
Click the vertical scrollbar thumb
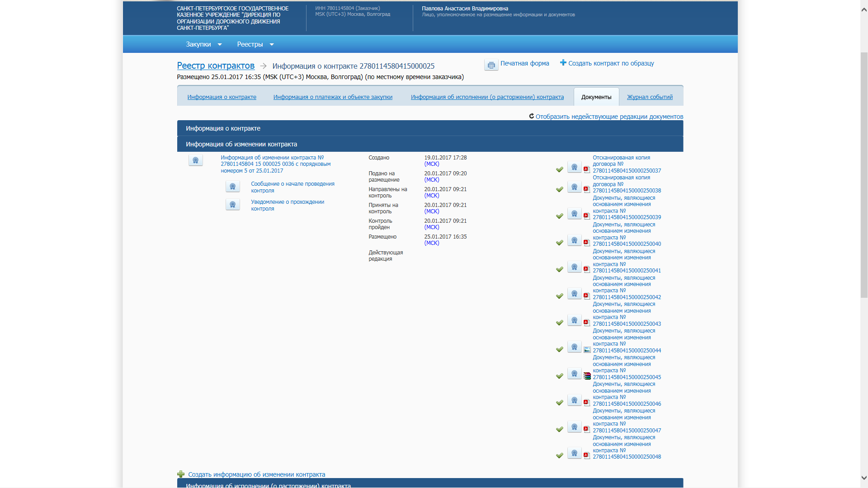point(864,175)
